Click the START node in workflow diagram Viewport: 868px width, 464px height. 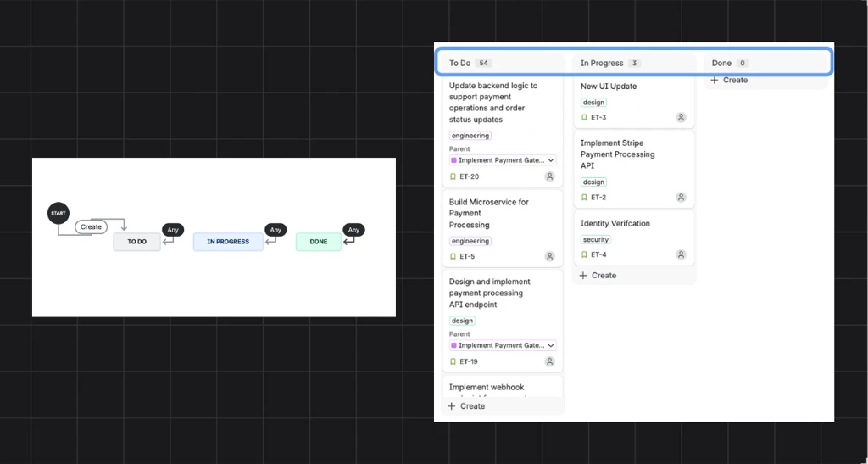coord(58,213)
